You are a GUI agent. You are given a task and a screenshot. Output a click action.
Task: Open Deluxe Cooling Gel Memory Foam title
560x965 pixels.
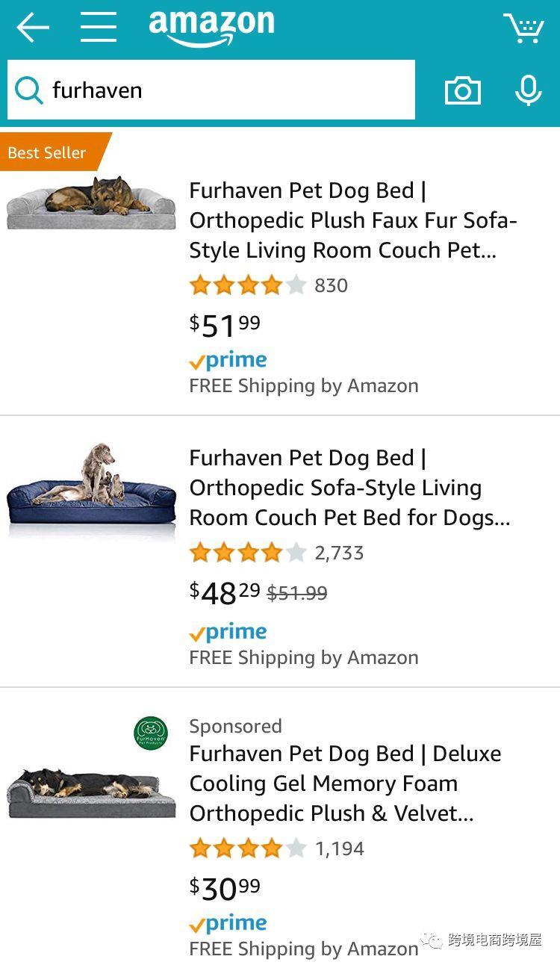point(345,784)
